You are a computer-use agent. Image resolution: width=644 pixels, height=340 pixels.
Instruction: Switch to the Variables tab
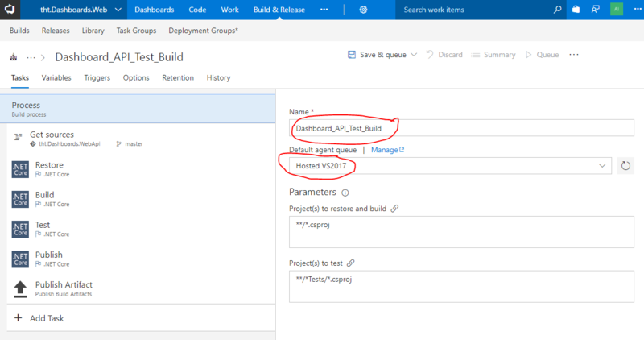(56, 77)
